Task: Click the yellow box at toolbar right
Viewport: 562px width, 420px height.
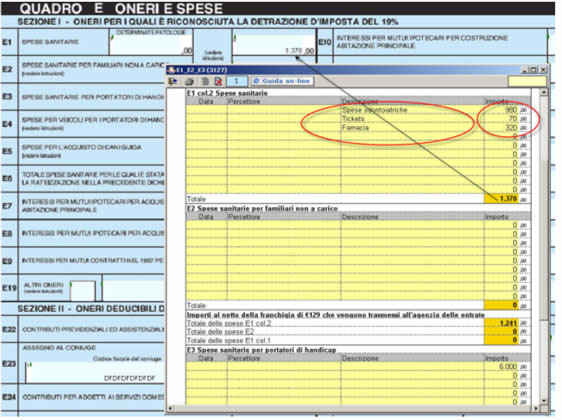Action: point(527,81)
